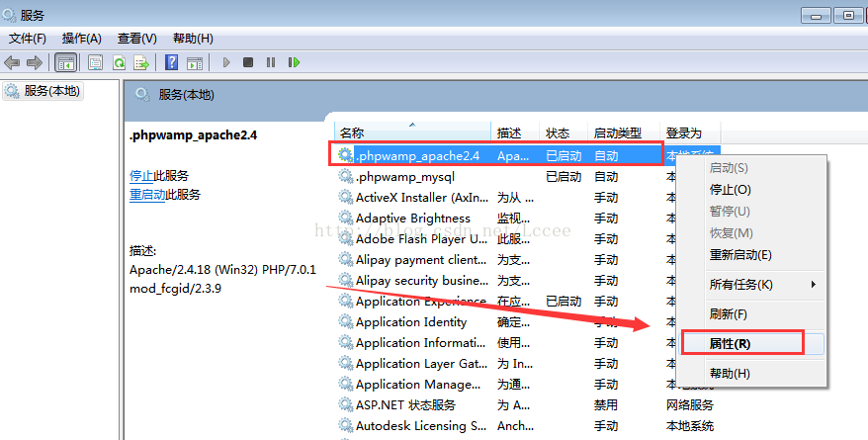The height and width of the screenshot is (440, 868).
Task: Click the 停止 link in left panel
Action: pos(141,175)
